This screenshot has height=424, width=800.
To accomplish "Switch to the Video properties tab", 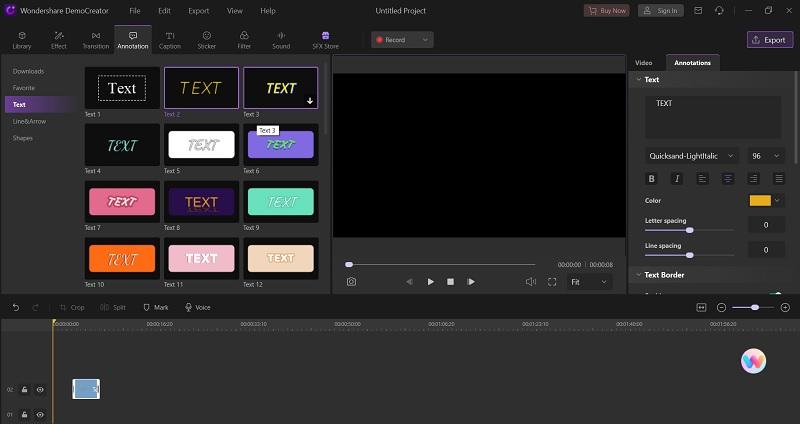I will click(x=644, y=63).
